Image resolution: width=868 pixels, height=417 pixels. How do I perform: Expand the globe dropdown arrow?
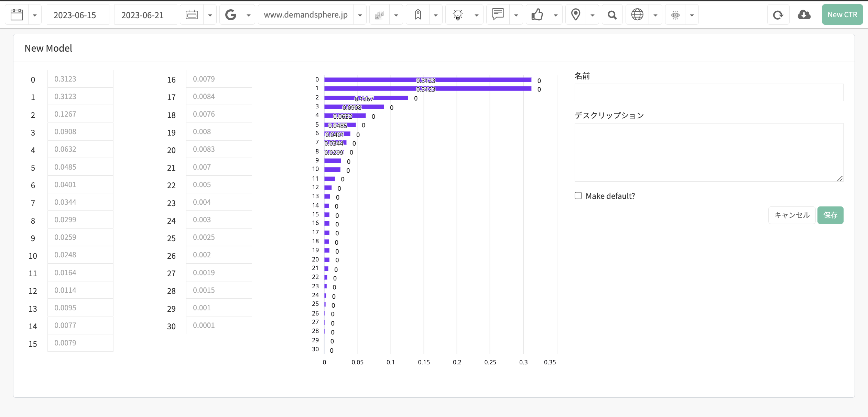(x=655, y=15)
